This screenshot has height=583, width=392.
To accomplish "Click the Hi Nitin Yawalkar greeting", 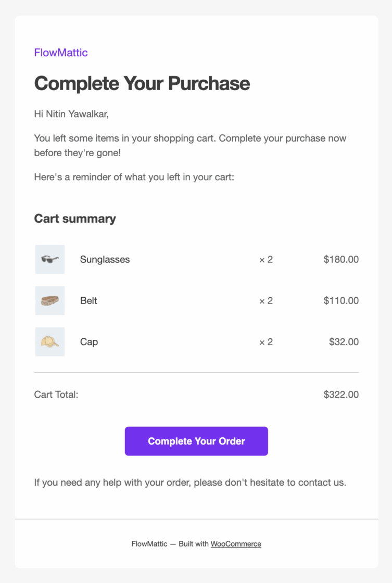I will [71, 114].
